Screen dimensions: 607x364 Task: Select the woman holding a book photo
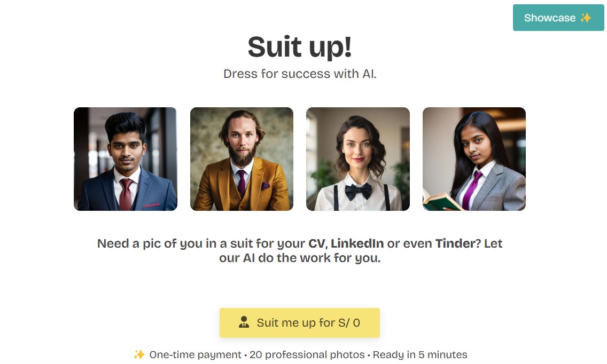point(474,159)
